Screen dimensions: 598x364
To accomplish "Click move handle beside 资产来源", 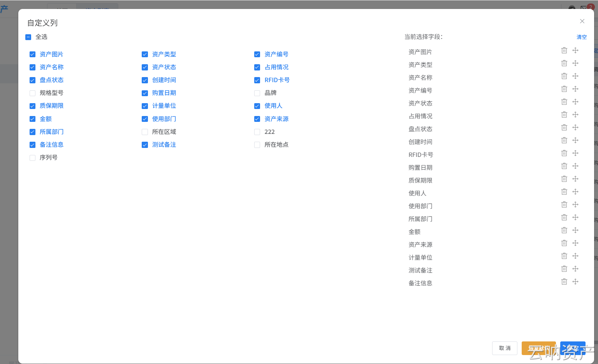I will (575, 243).
